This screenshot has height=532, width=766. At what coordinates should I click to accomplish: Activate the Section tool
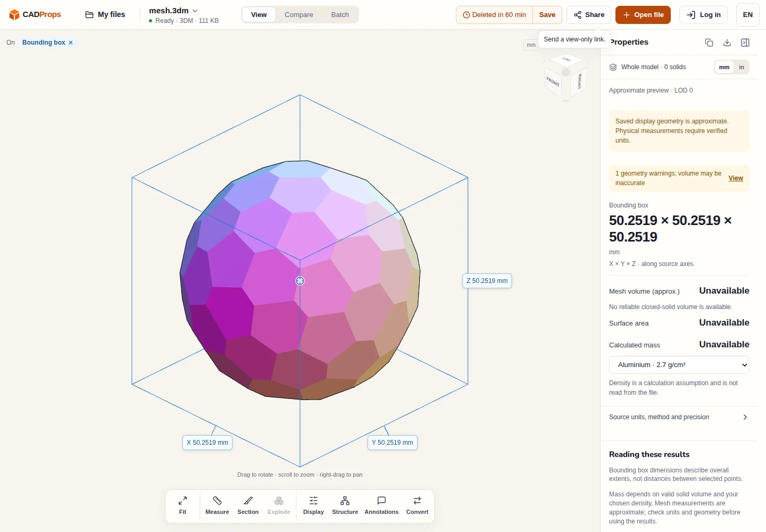[248, 505]
